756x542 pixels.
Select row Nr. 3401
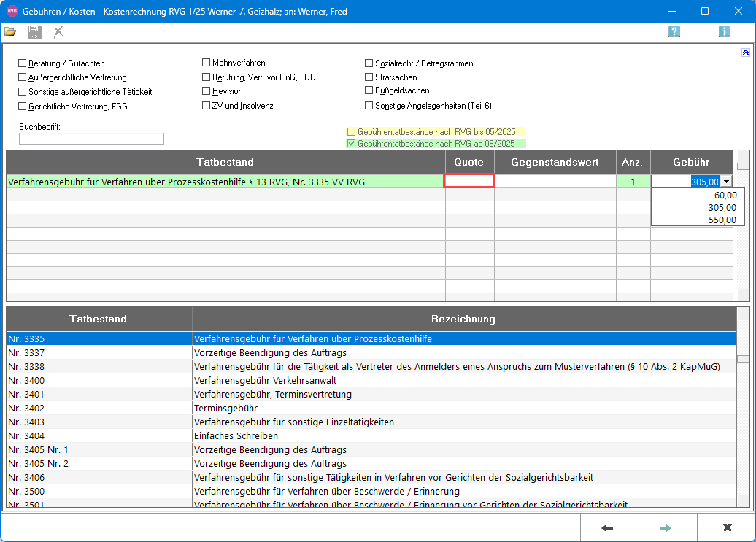[371, 394]
